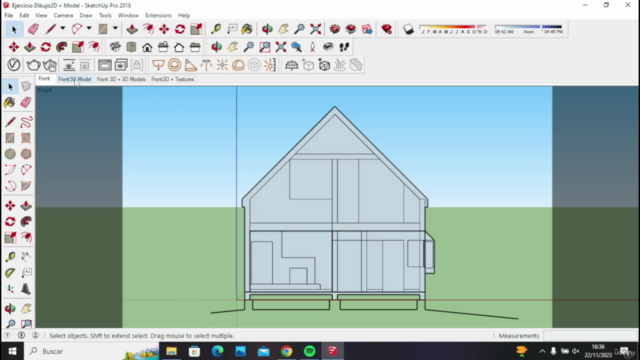Open Spotify from taskbar
This screenshot has height=360, width=640.
[309, 351]
